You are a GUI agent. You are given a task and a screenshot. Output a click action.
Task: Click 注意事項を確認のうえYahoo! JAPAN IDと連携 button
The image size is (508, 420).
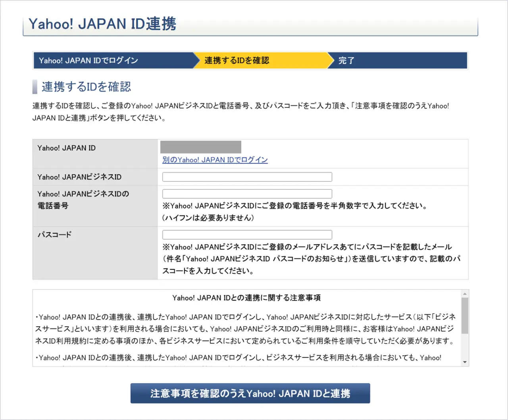250,393
